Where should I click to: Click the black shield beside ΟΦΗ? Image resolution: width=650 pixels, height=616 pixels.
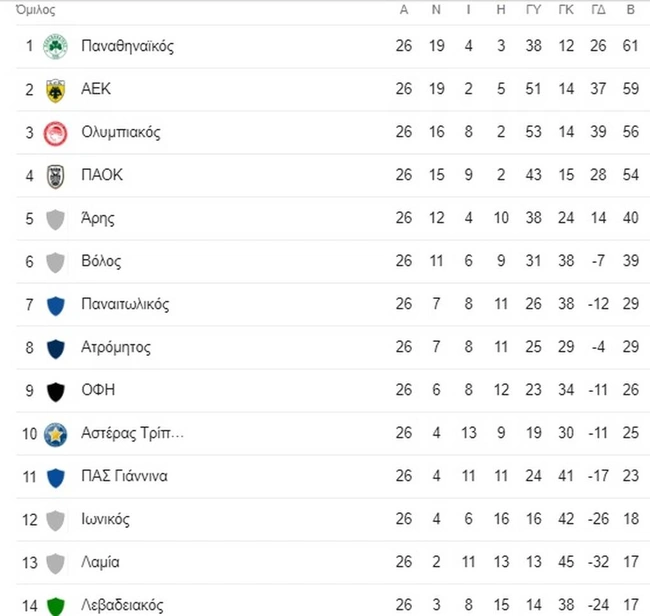click(55, 391)
